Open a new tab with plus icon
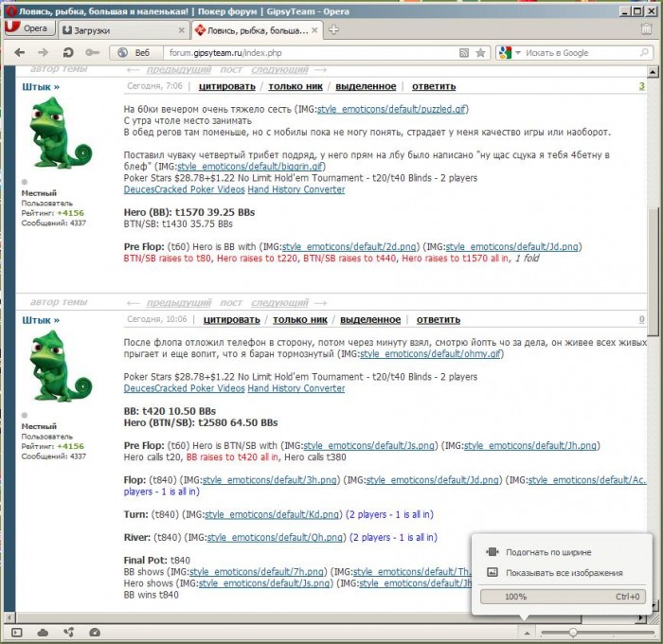This screenshot has width=663, height=644. [333, 30]
